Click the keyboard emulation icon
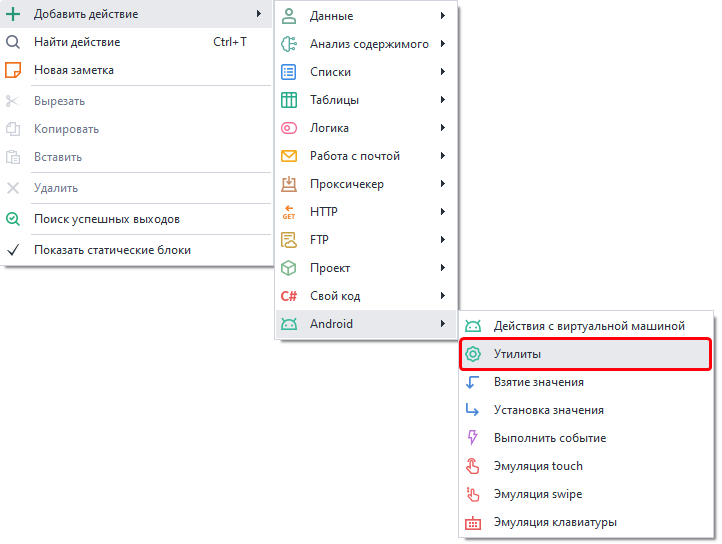The image size is (722, 544). coord(474,522)
